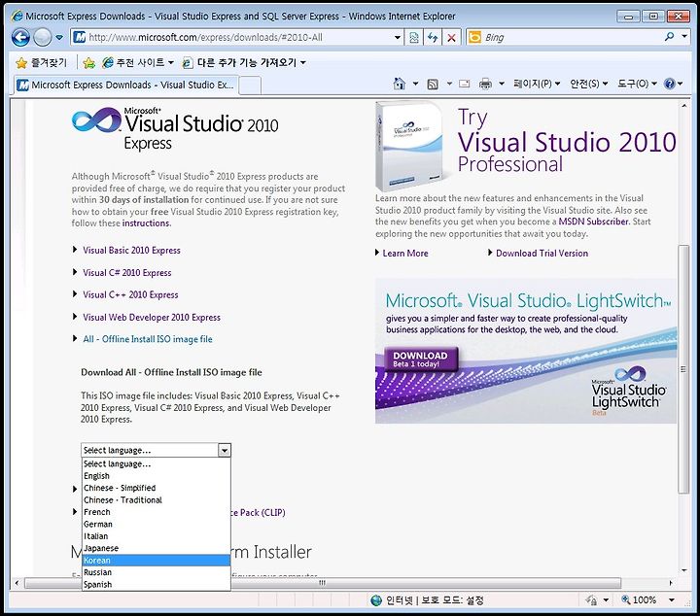Click the Visual Studio 2010 Professional box image

(x=410, y=147)
